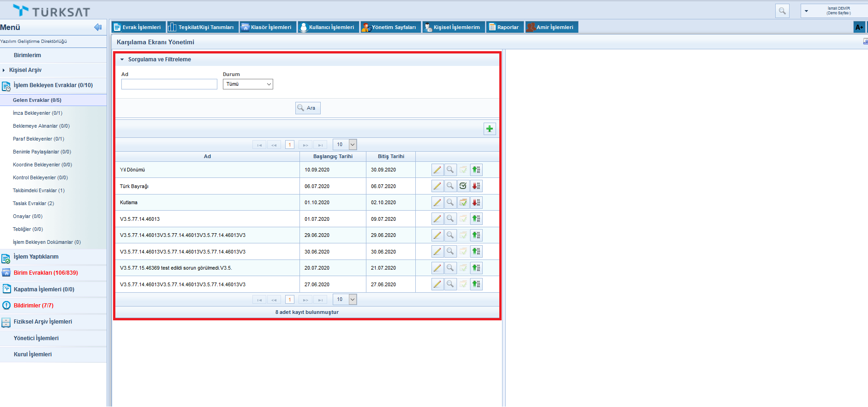The height and width of the screenshot is (407, 868).
Task: Edit the V3.5.77.14.46013 row dated 01.07.2020
Action: [x=437, y=219]
